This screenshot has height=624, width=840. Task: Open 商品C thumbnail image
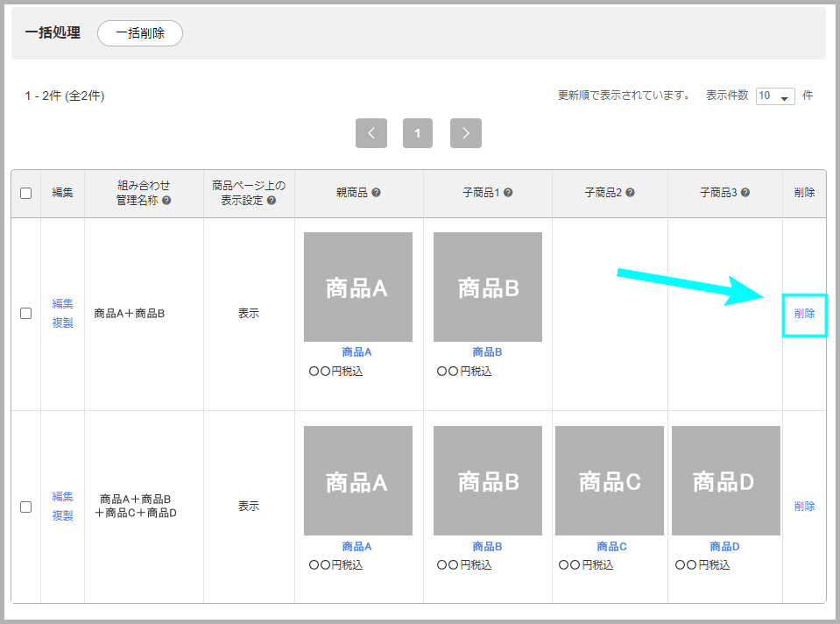click(x=609, y=481)
